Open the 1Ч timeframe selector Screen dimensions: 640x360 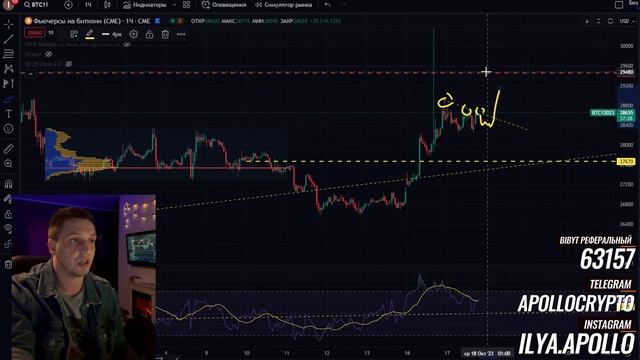88,5
